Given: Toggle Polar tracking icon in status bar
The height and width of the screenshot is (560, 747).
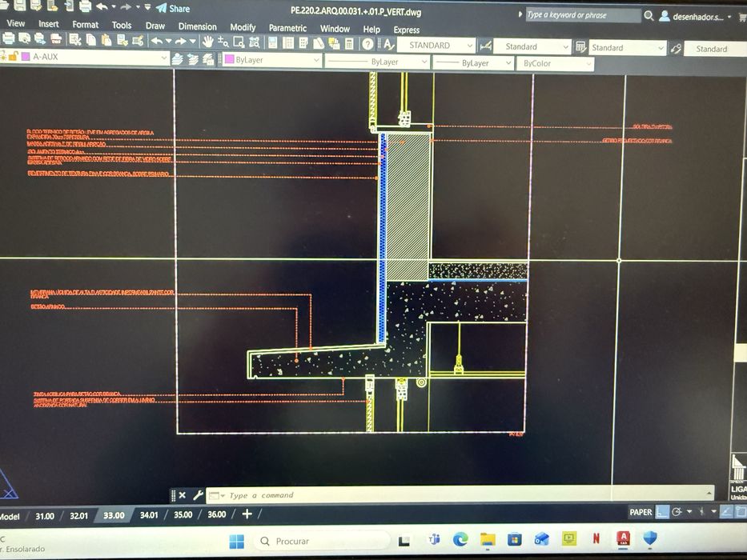Looking at the screenshot, I should point(677,512).
